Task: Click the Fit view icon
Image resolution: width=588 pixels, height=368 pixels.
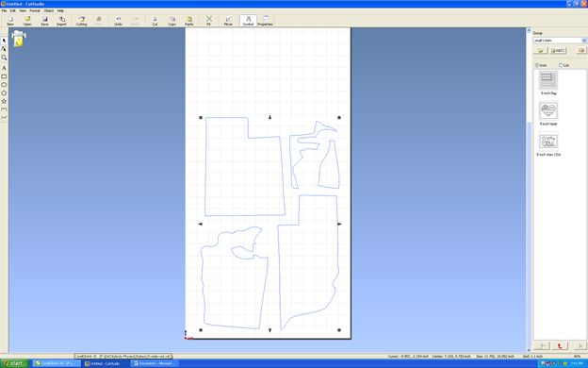Action: click(208, 21)
